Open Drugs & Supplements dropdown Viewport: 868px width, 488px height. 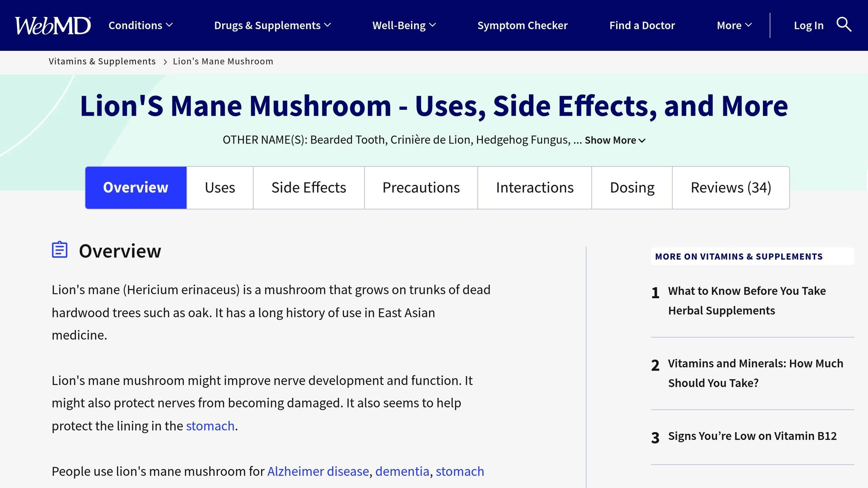(x=272, y=25)
